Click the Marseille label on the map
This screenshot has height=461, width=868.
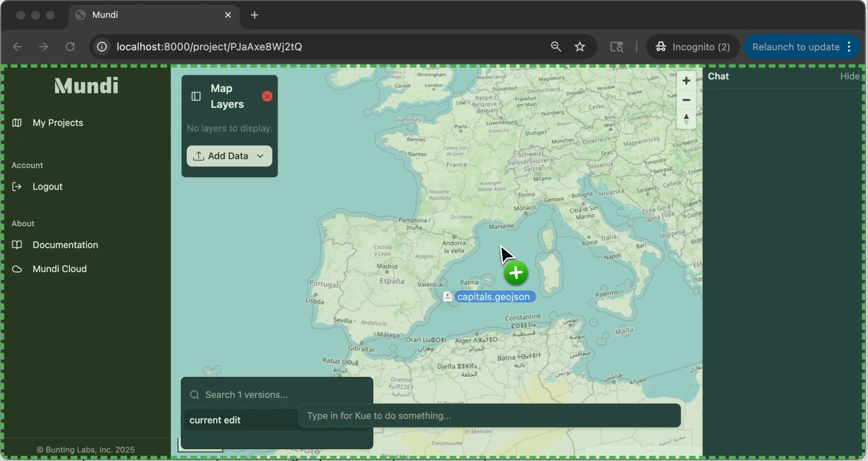(x=502, y=226)
